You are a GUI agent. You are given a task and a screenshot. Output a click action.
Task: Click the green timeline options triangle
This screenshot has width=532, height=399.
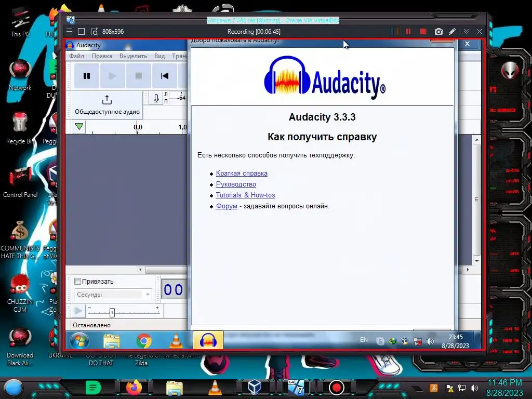tap(79, 127)
